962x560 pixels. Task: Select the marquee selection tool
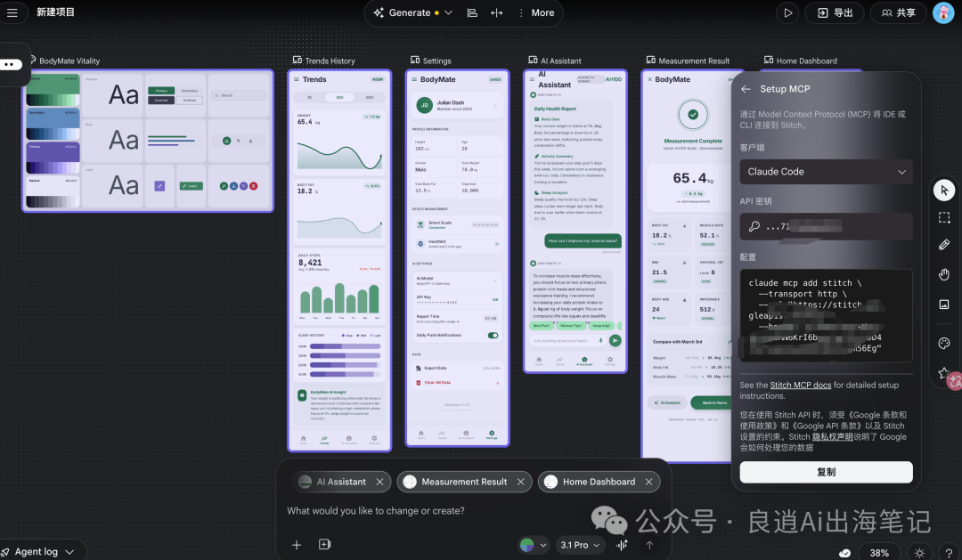(x=944, y=217)
